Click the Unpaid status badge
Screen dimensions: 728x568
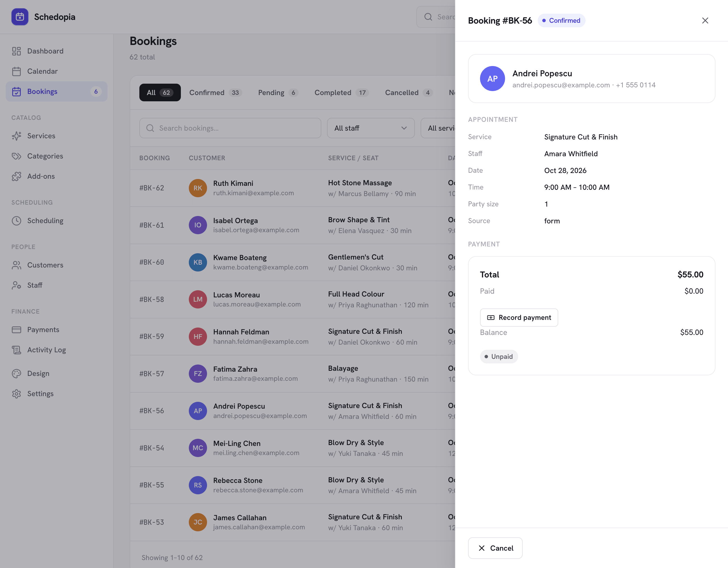499,357
